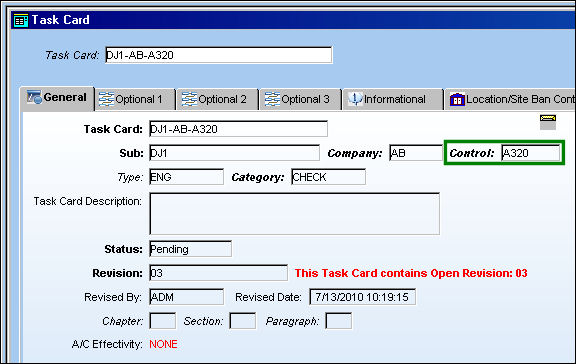The width and height of the screenshot is (576, 364).
Task: Click the A/C Effectivity label
Action: [x=107, y=345]
